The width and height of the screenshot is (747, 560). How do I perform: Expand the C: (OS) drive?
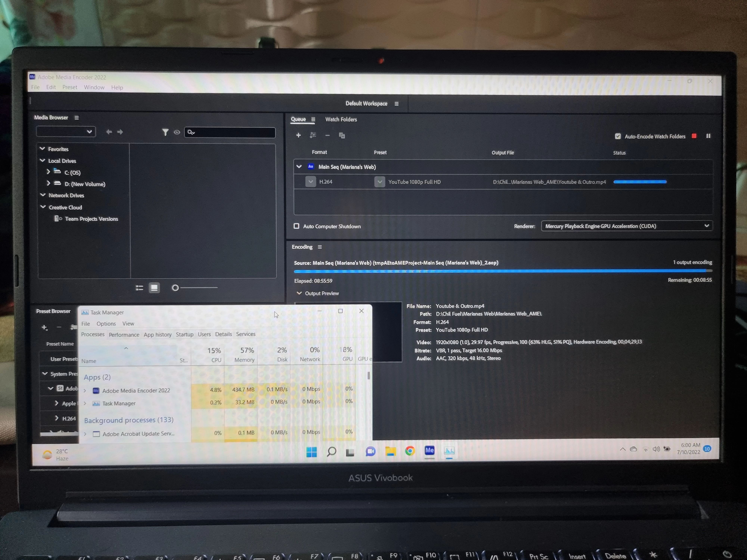[48, 172]
